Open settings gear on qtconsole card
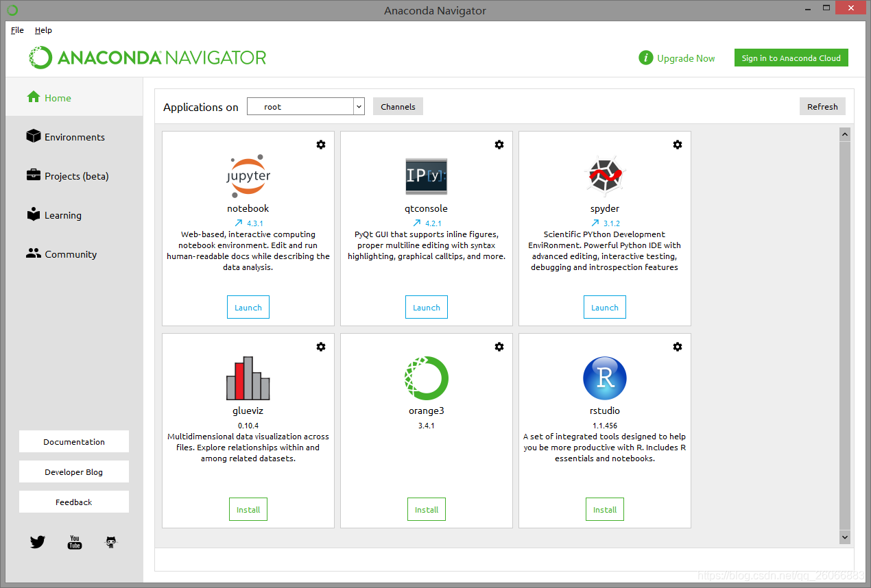Screen dimensions: 871x588 [499, 145]
